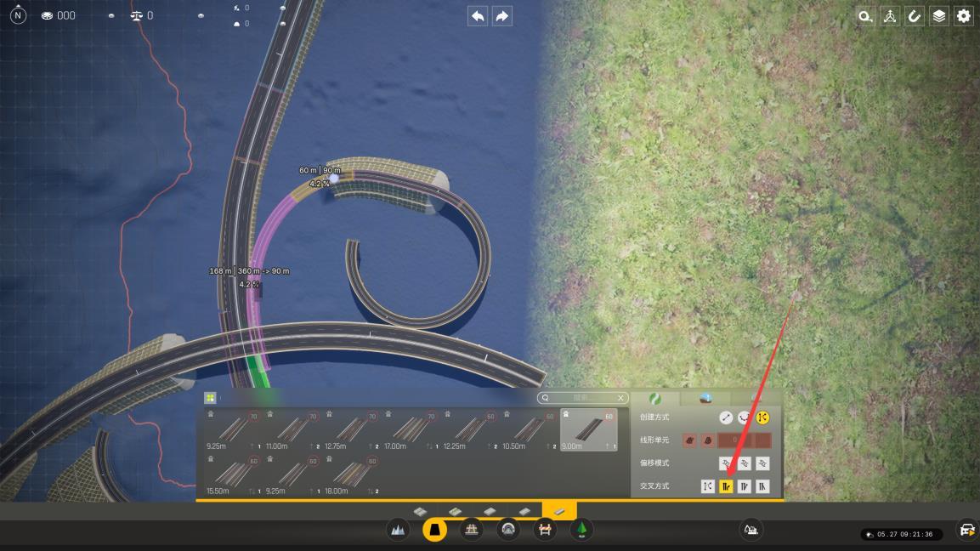The image size is (980, 551).
Task: Choose the 18.00m road thumbnail
Action: (x=352, y=474)
